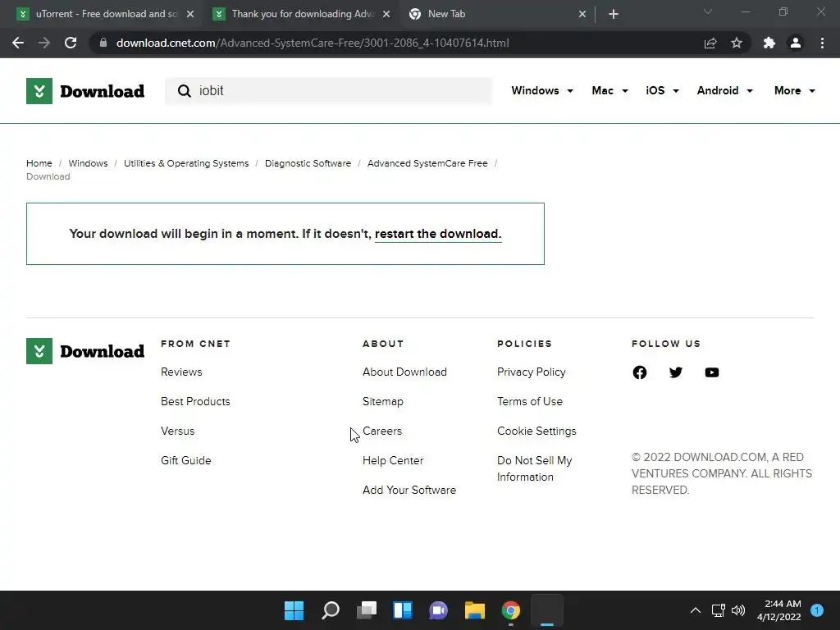The image size is (840, 630).
Task: Open the Careers link
Action: [382, 431]
